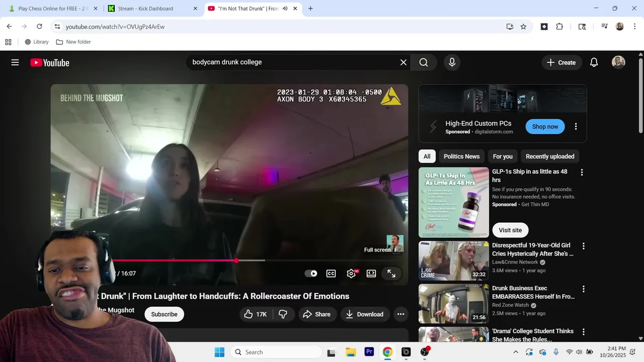Enter full screen on the video

click(x=391, y=274)
